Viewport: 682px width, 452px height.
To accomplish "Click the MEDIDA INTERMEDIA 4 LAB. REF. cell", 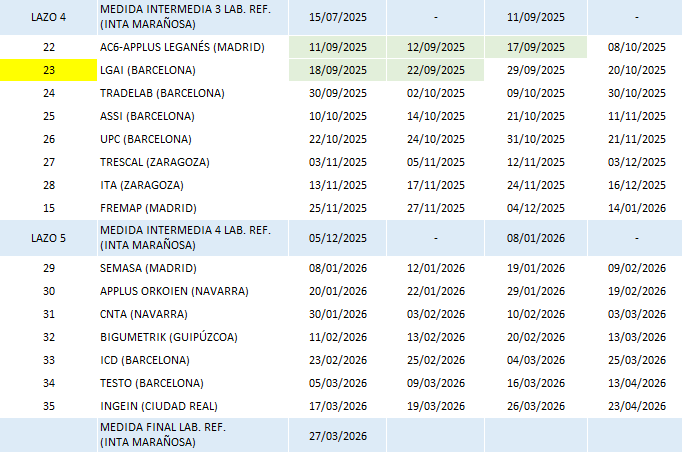I will pyautogui.click(x=193, y=238).
